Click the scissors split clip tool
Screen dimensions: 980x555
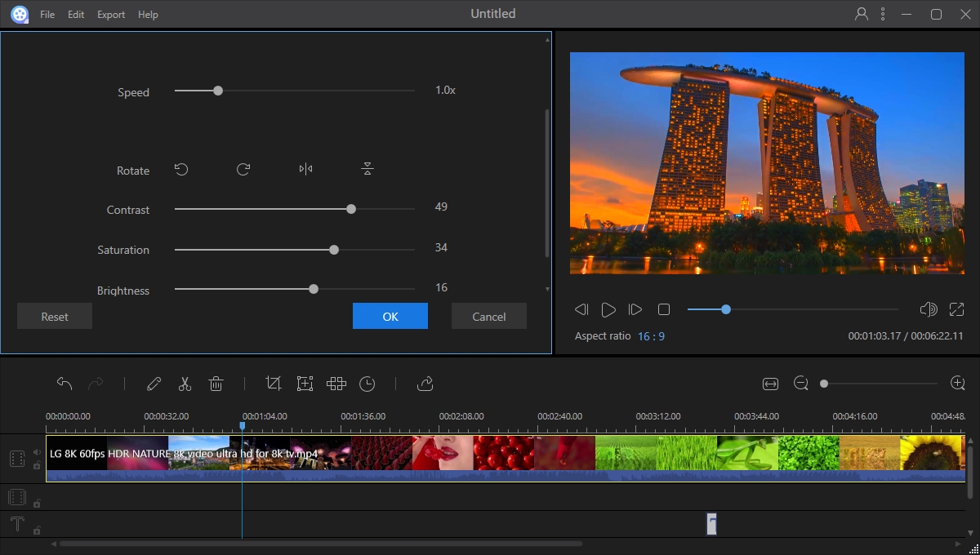(185, 384)
